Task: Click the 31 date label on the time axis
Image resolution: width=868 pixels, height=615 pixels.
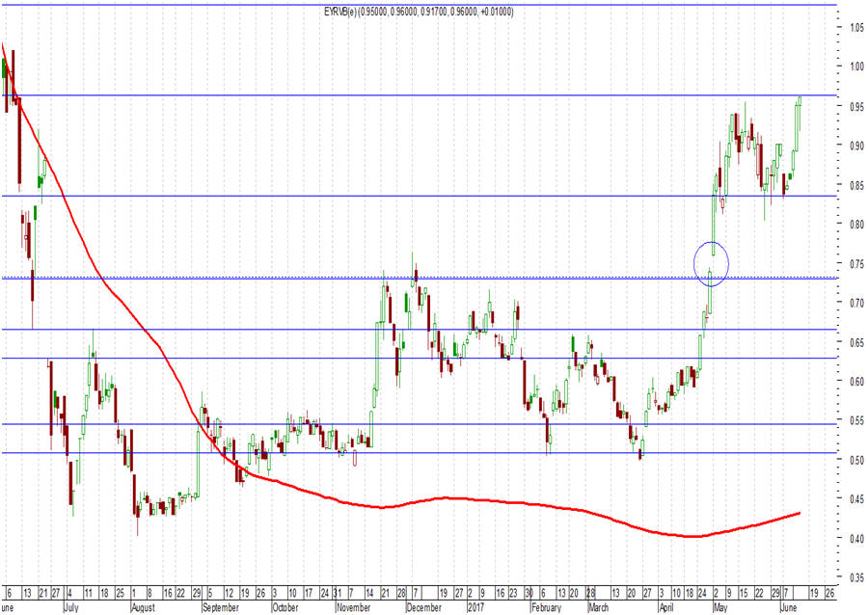Action: (x=337, y=594)
